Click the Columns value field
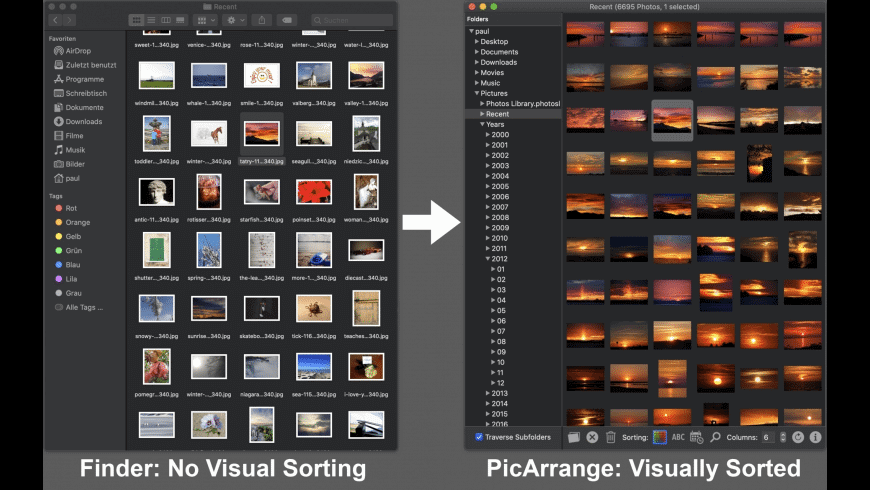The image size is (870, 490). (x=768, y=437)
